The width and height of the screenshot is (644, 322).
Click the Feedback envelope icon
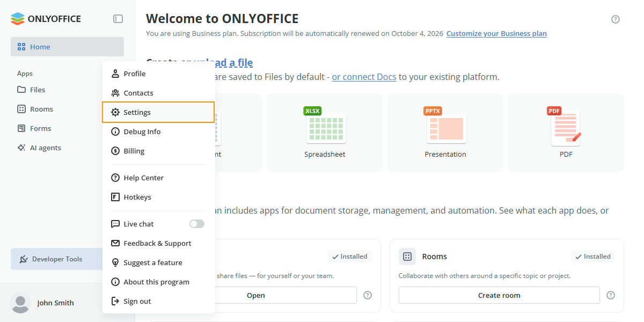(115, 243)
